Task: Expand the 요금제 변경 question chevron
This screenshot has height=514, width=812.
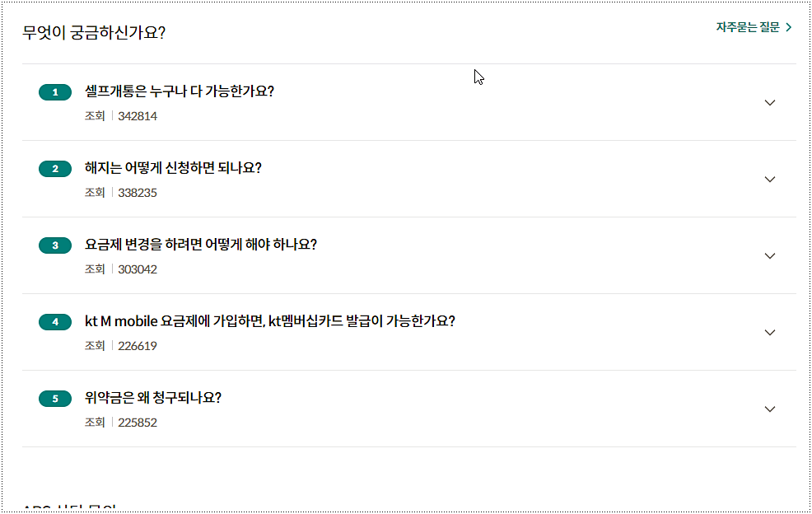Action: point(770,256)
